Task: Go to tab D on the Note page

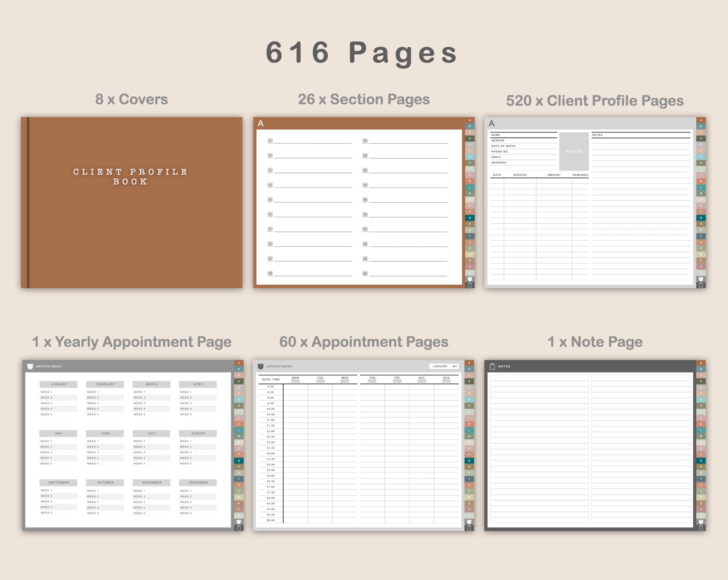Action: click(x=701, y=381)
